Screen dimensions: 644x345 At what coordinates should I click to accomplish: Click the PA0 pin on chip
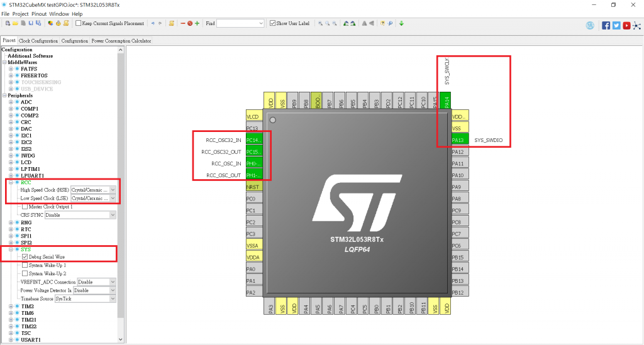click(254, 269)
